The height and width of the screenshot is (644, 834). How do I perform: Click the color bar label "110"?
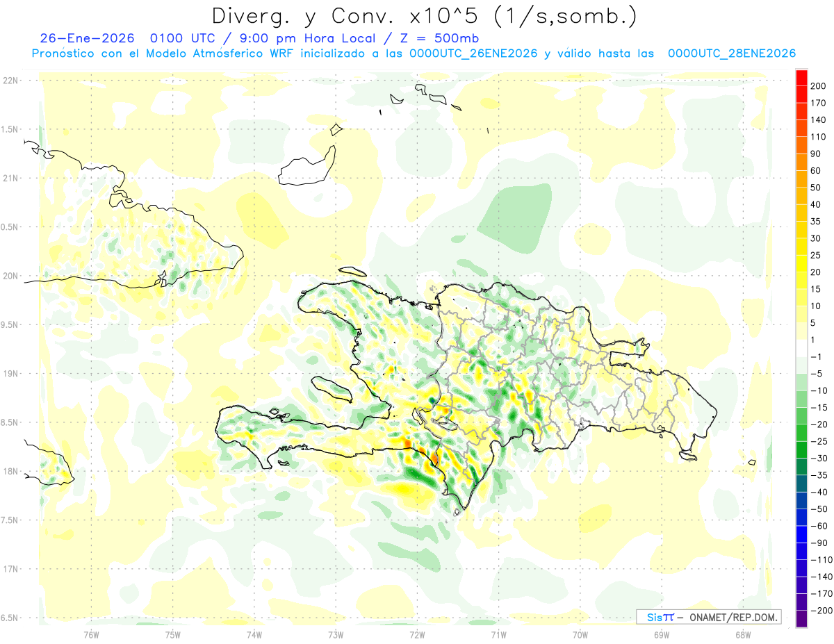coord(818,137)
